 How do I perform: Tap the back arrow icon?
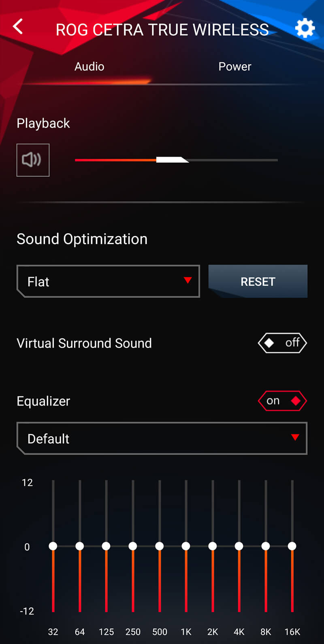[x=18, y=27]
